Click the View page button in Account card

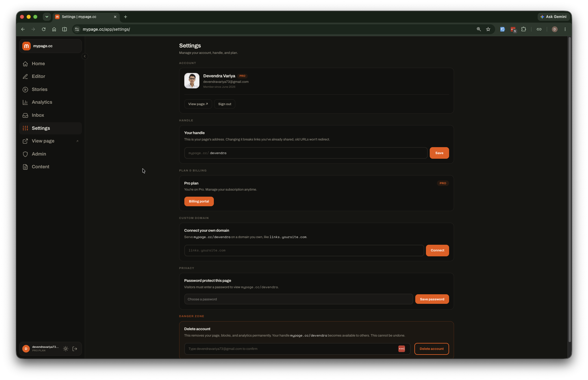pos(198,104)
